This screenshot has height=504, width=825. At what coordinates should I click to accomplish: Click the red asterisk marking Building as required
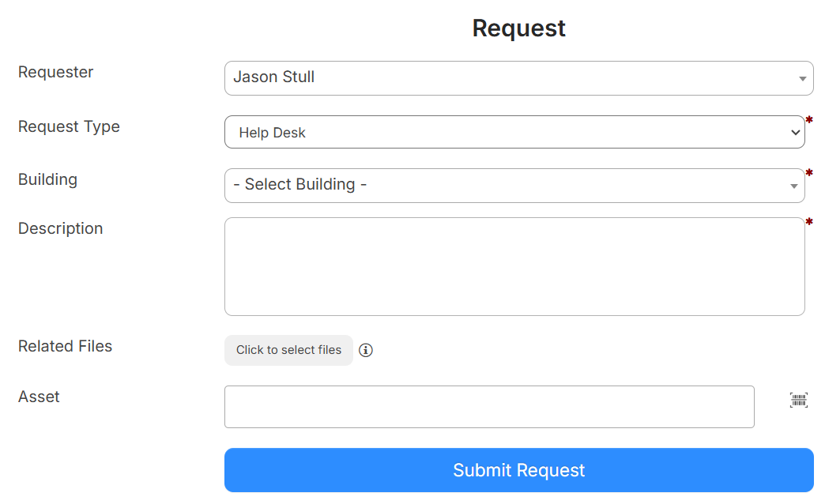click(809, 171)
